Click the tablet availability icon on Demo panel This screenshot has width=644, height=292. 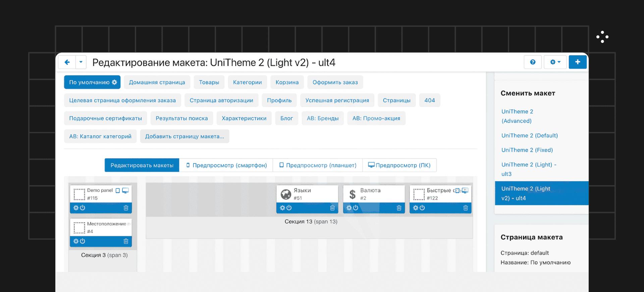[118, 191]
